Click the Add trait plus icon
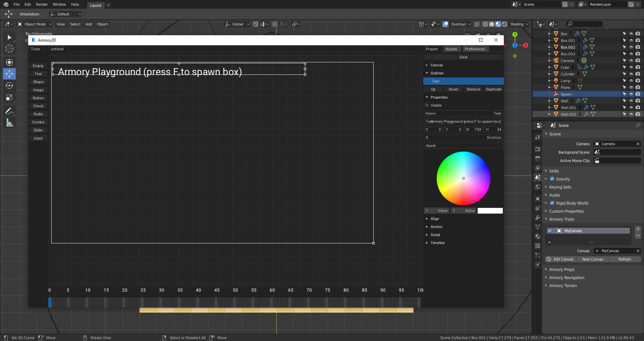Viewport: 644px width, 341px height. coord(638,229)
